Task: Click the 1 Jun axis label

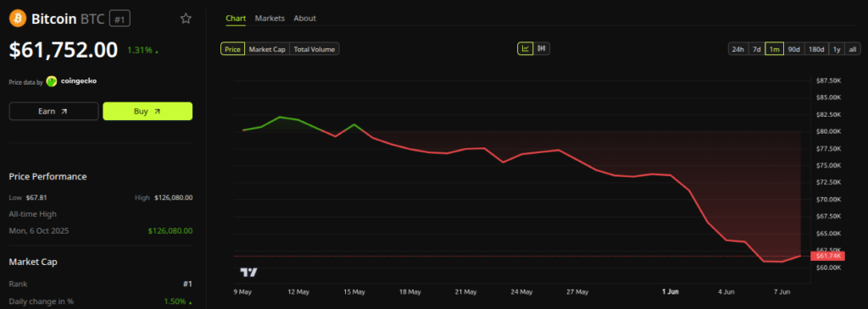Action: 670,291
